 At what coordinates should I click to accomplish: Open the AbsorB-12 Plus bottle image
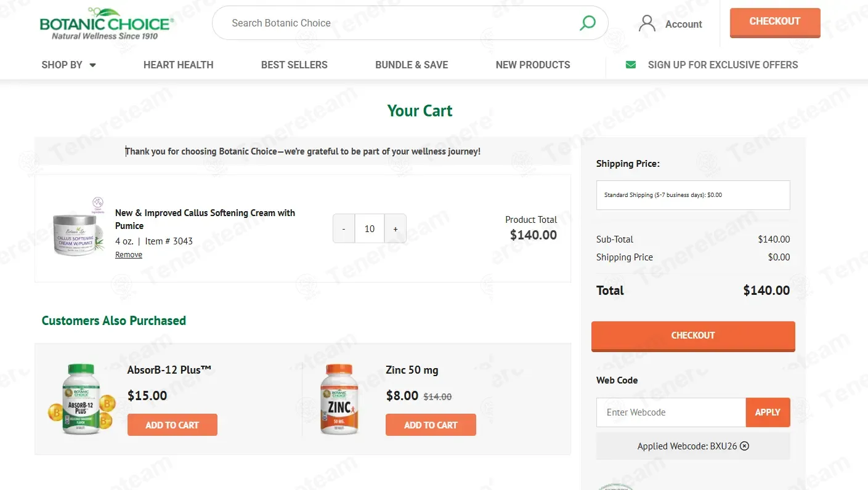(81, 399)
